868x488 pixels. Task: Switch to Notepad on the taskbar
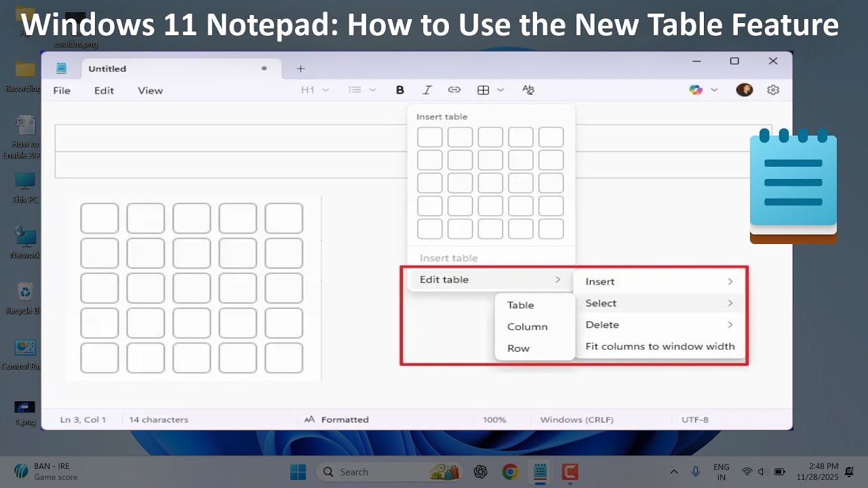(x=540, y=472)
